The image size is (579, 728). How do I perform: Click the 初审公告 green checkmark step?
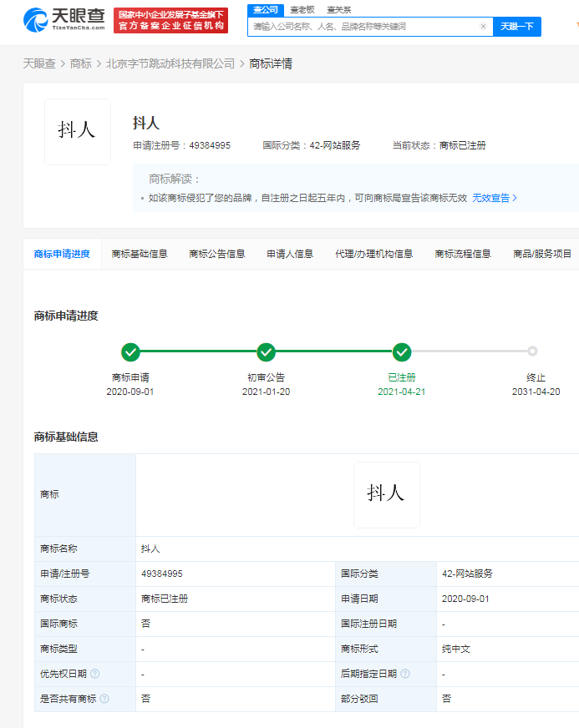click(x=267, y=352)
